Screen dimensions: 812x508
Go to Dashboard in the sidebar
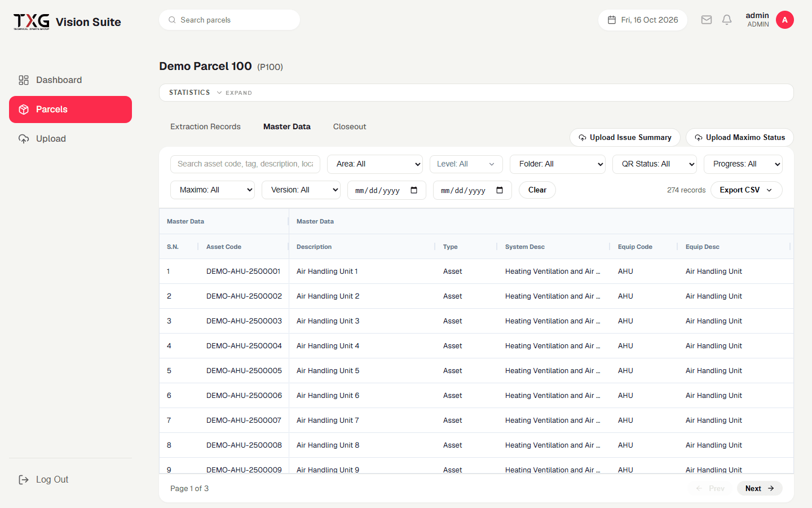(70, 80)
